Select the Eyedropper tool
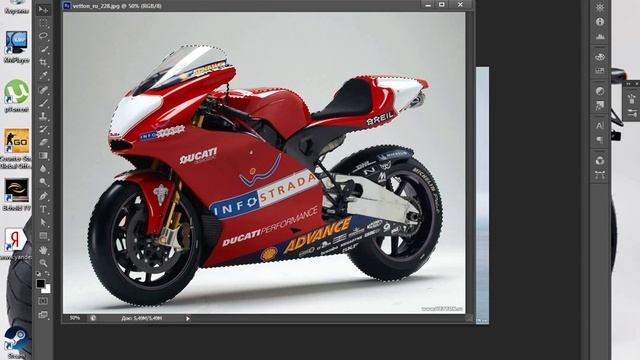Viewport: 640px width, 360px height. (x=43, y=76)
